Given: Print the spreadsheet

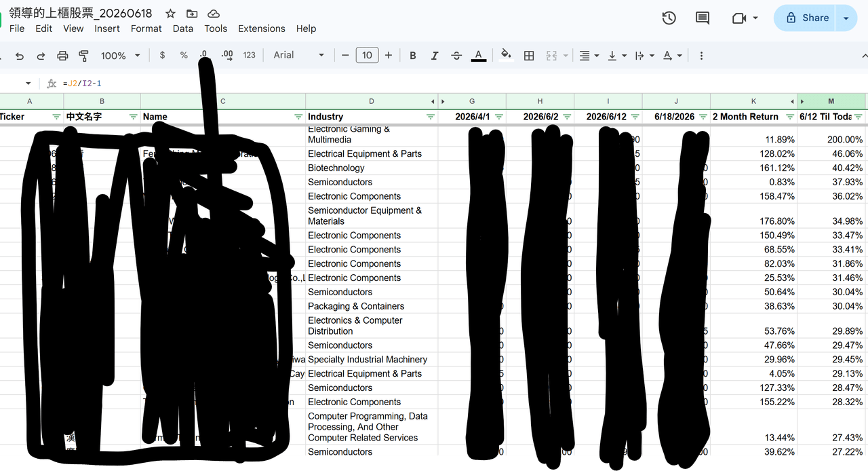Looking at the screenshot, I should coord(62,56).
